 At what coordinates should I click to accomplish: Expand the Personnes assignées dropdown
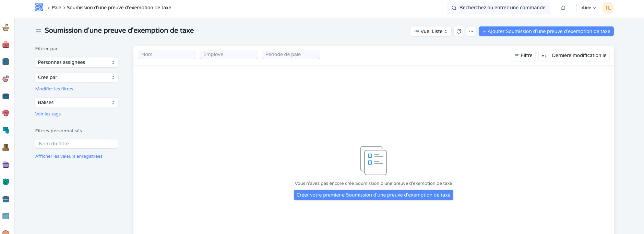(76, 63)
